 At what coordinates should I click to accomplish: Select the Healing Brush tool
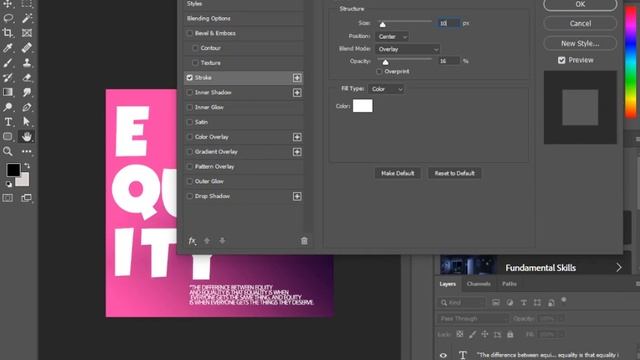point(27,48)
